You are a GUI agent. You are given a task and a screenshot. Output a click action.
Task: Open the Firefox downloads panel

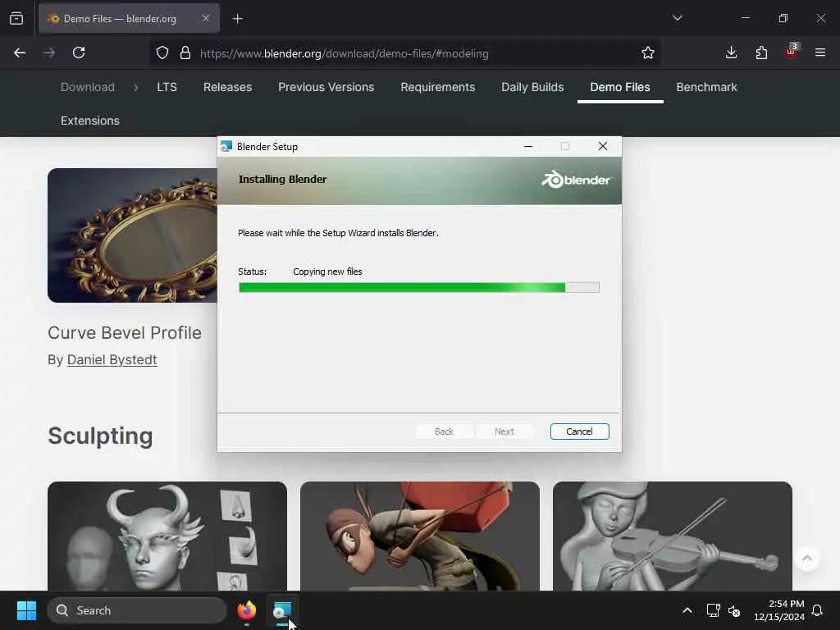(731, 52)
